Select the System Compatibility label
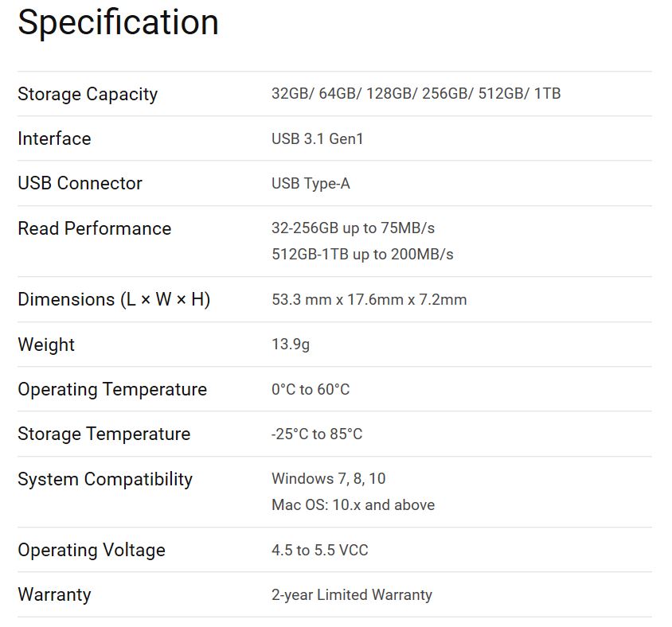The width and height of the screenshot is (672, 627). click(105, 479)
